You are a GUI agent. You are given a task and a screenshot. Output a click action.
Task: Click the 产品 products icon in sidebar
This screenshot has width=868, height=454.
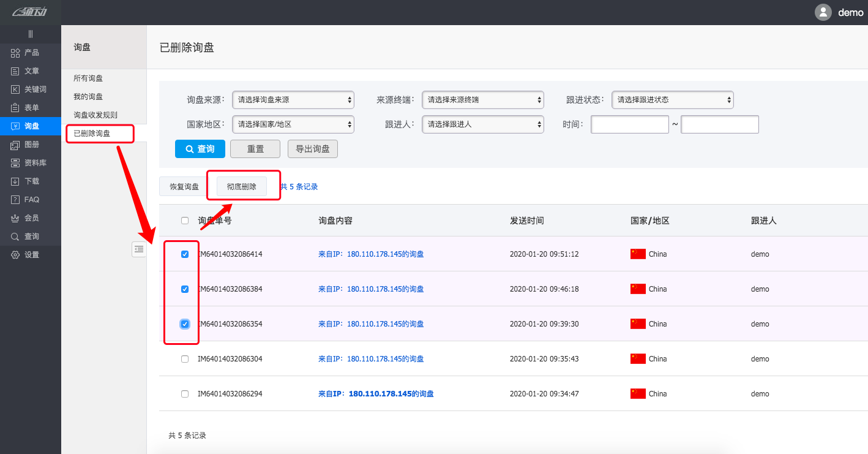pyautogui.click(x=15, y=53)
